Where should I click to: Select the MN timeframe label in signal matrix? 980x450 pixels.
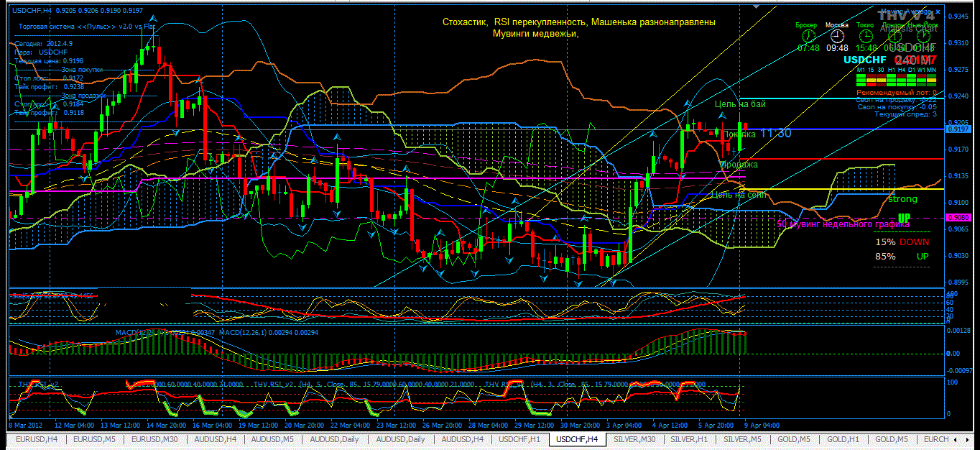[x=932, y=70]
